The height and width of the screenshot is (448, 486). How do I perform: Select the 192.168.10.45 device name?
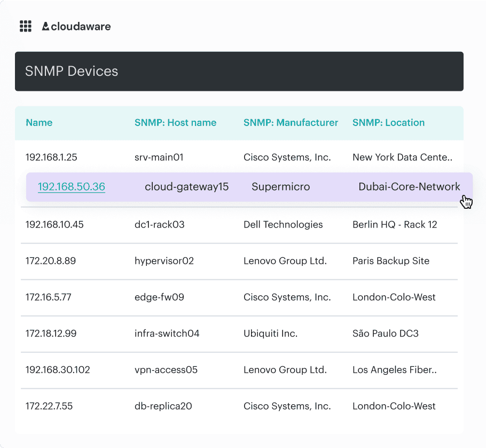pos(54,224)
